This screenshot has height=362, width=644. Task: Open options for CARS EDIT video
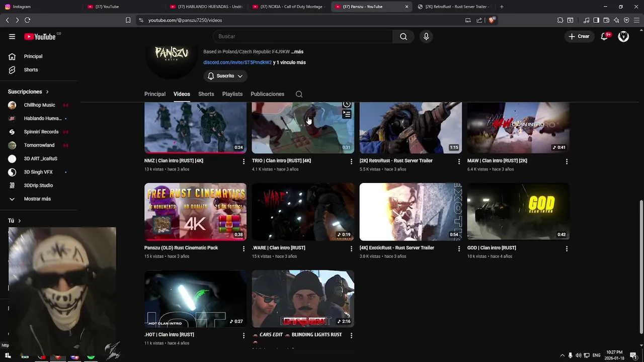click(351, 335)
